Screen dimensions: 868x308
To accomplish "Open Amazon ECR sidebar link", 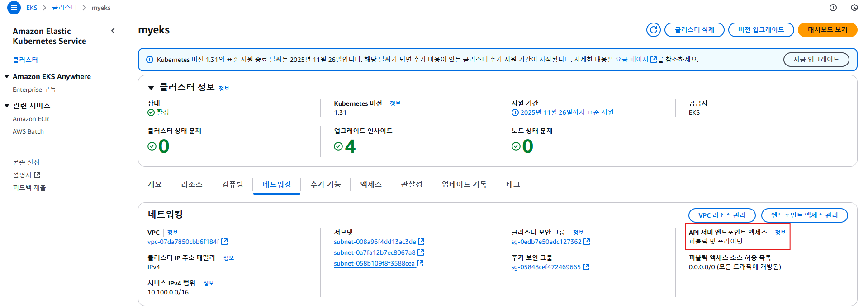I will pyautogui.click(x=31, y=119).
